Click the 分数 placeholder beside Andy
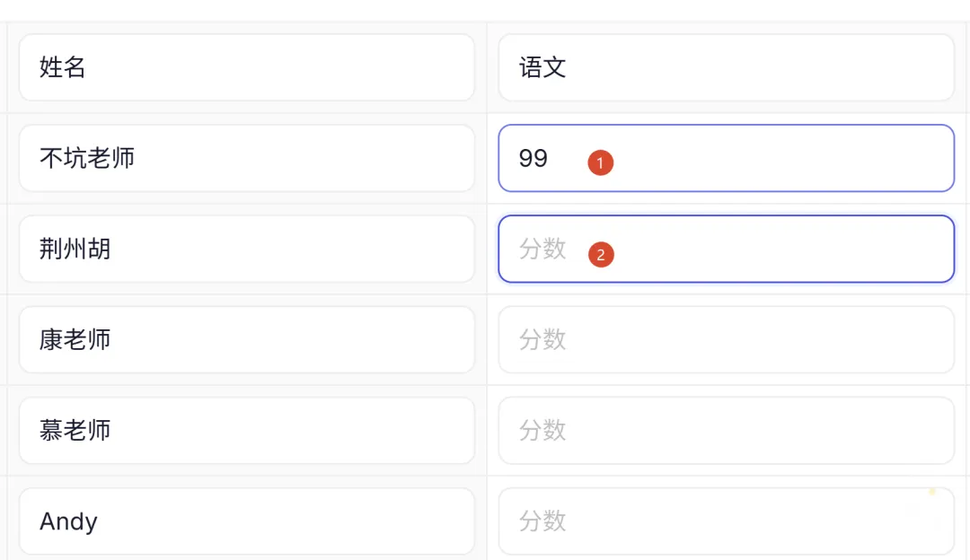 [x=542, y=521]
